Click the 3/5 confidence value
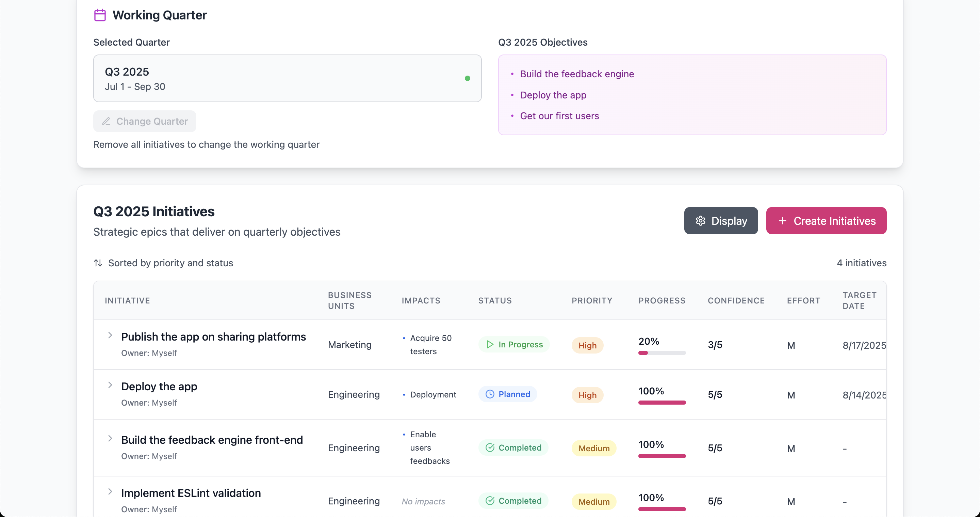 pyautogui.click(x=715, y=345)
